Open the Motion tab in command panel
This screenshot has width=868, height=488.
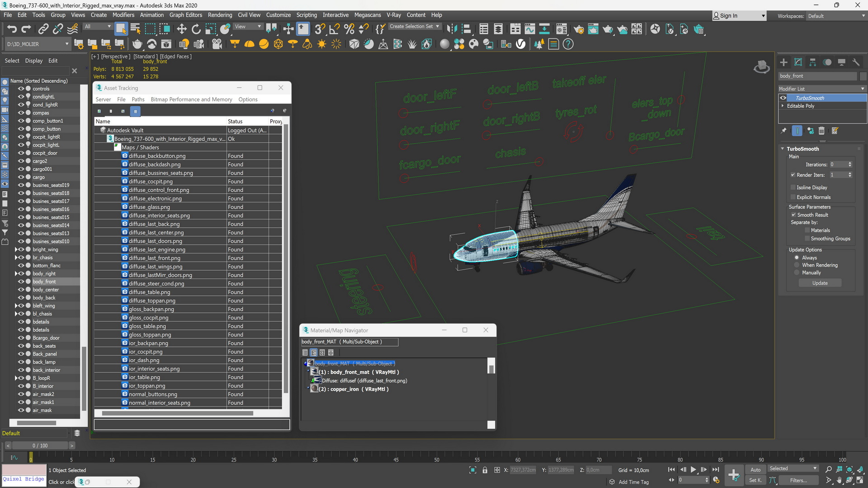point(827,62)
